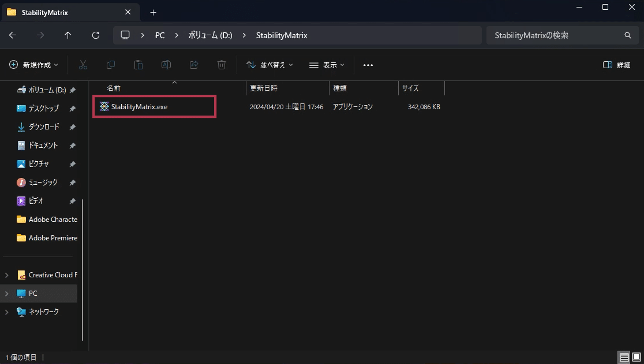Unpin ピクチャ using its pin icon
The image size is (644, 364).
coord(72,164)
